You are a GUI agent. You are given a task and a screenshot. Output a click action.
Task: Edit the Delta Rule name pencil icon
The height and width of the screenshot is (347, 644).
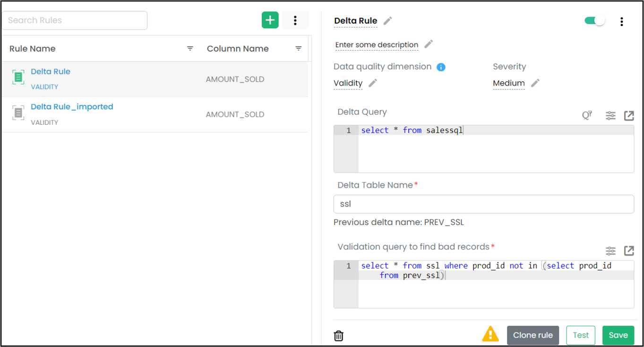(x=388, y=21)
